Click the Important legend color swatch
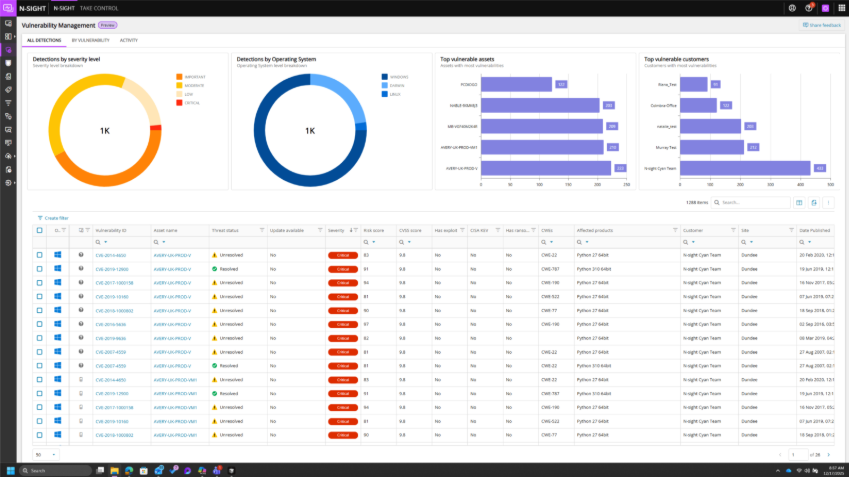Image resolution: width=849 pixels, height=477 pixels. (177, 76)
